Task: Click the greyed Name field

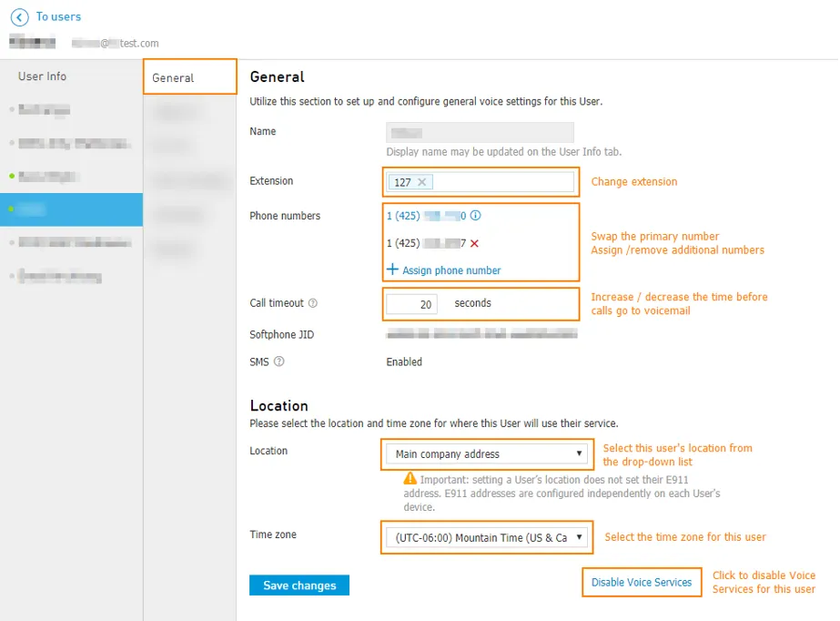Action: pos(480,132)
